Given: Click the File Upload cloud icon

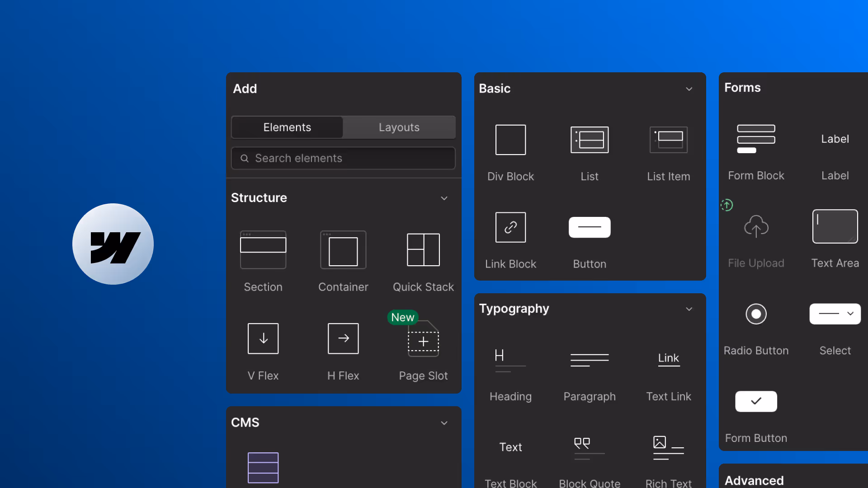Looking at the screenshot, I should (756, 226).
